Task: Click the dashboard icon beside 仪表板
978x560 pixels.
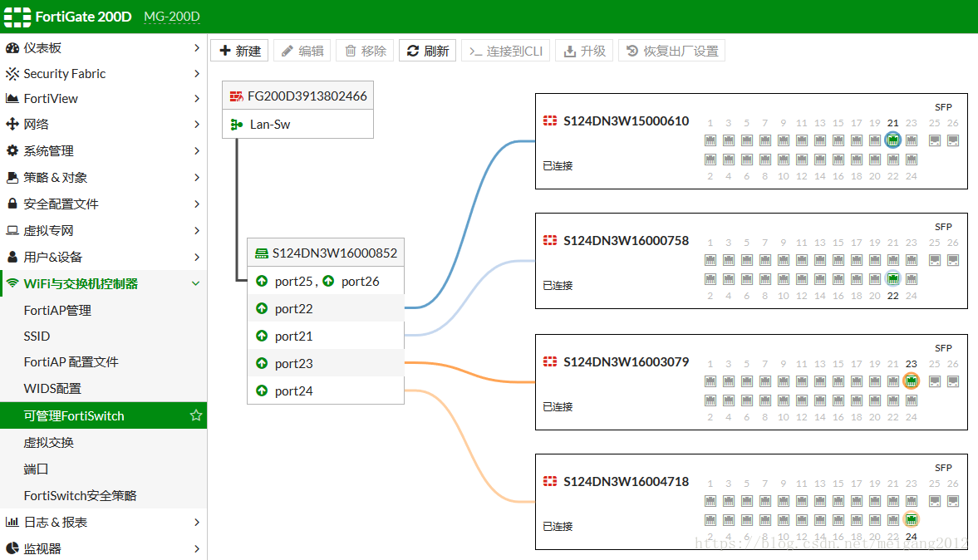Action: (x=12, y=48)
